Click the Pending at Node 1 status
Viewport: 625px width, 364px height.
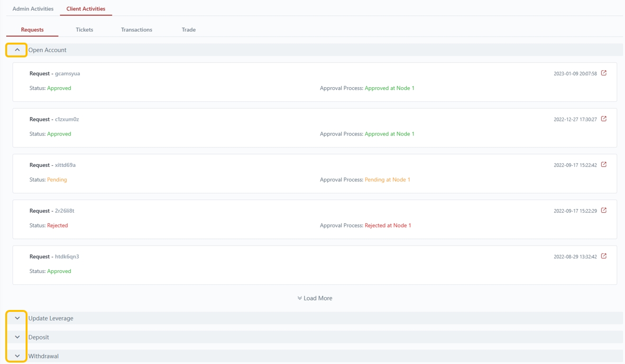[x=387, y=180]
